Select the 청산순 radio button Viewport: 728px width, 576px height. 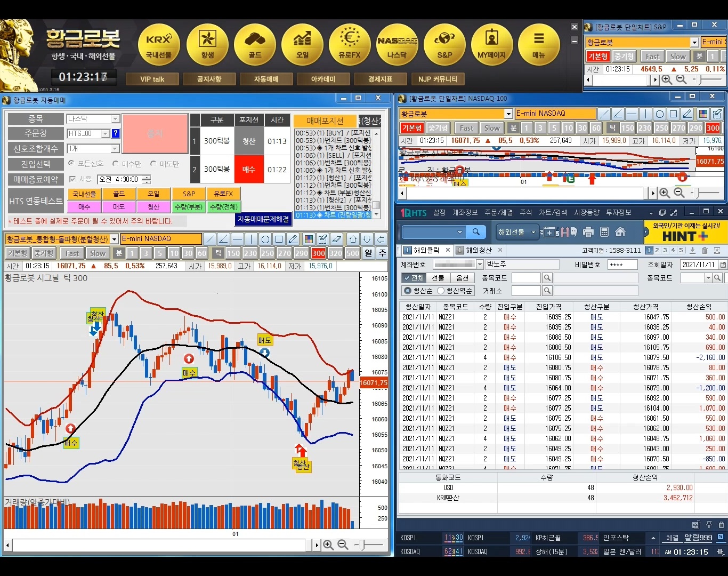coord(408,291)
